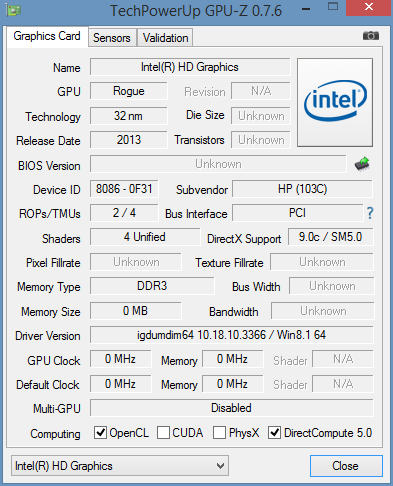Click the BIOS Version Unknown field
The height and width of the screenshot is (486, 393).
(218, 164)
